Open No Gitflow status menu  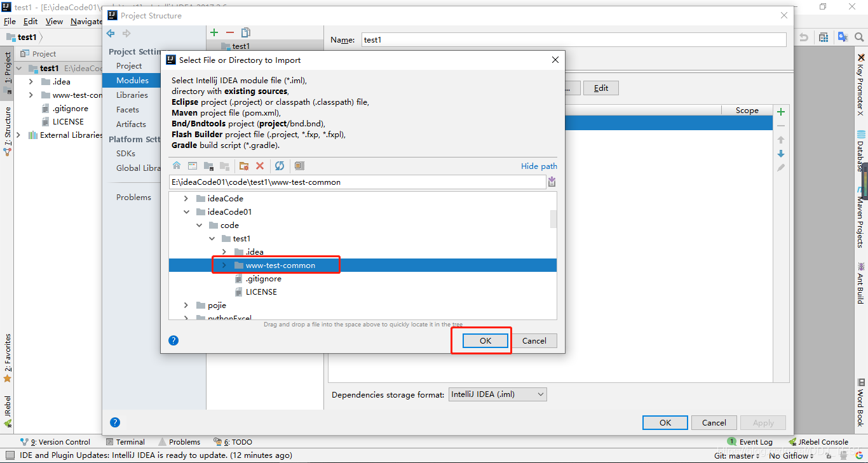(792, 455)
